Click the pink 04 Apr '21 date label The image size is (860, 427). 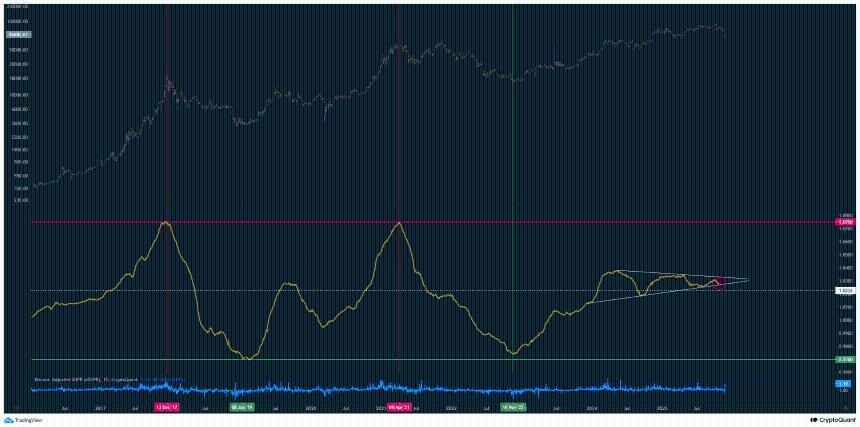click(399, 408)
